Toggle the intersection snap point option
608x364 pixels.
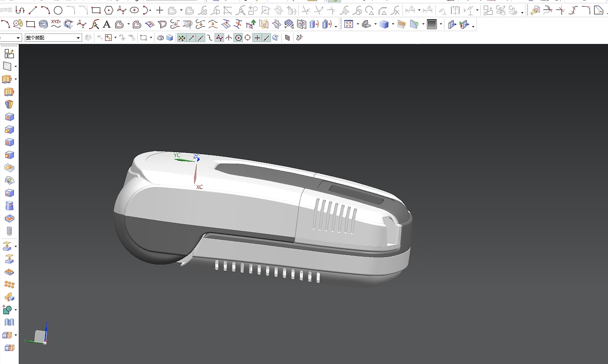tap(229, 38)
